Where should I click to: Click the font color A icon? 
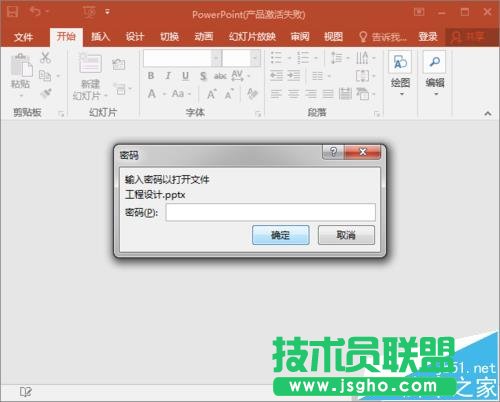tap(152, 94)
